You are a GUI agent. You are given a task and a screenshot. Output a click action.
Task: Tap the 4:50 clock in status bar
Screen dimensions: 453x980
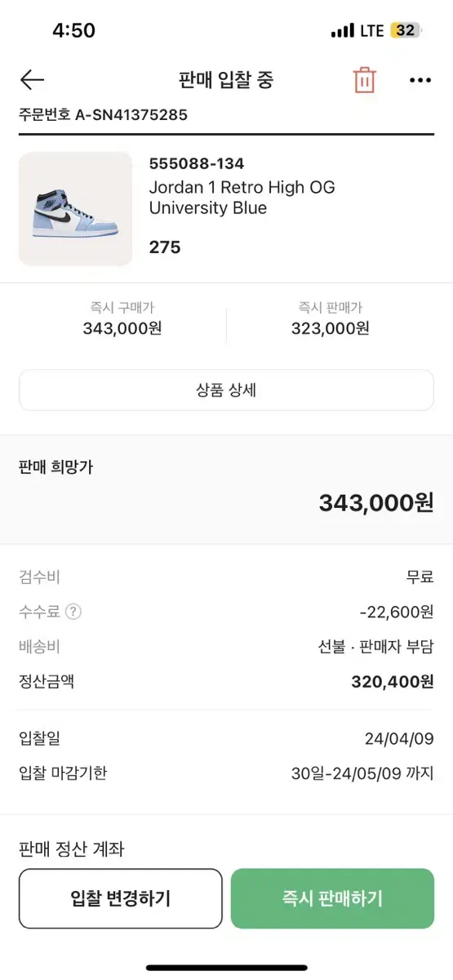click(x=73, y=30)
